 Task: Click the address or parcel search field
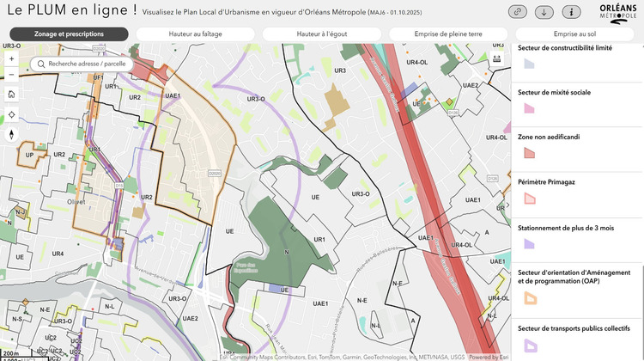click(x=86, y=64)
